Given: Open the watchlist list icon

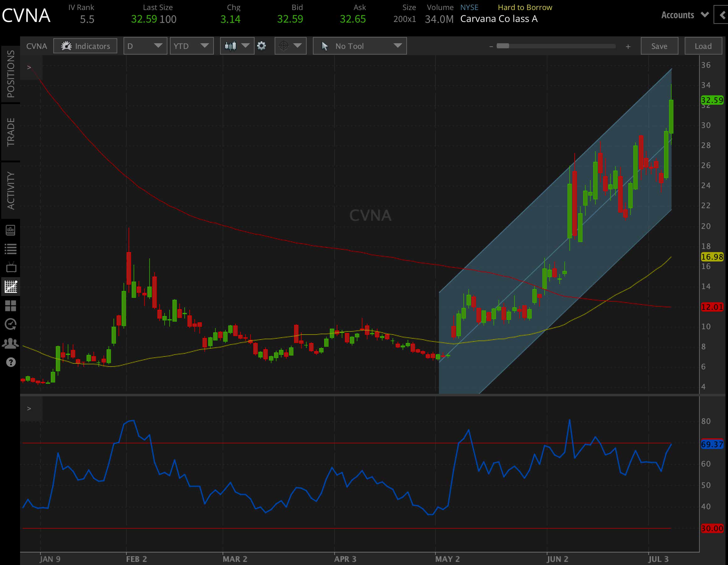Looking at the screenshot, I should (x=11, y=249).
